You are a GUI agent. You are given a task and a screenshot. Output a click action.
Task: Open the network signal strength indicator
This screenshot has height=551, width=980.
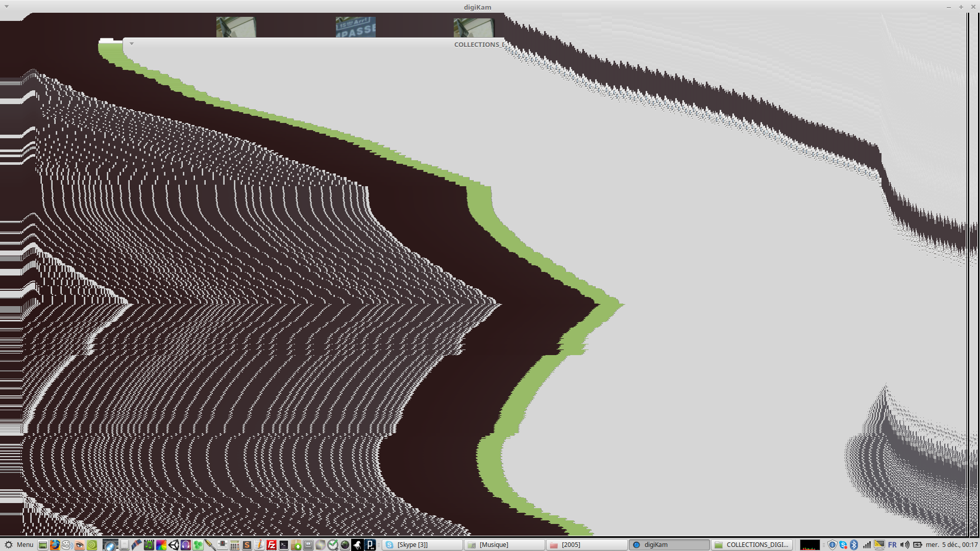click(x=867, y=545)
